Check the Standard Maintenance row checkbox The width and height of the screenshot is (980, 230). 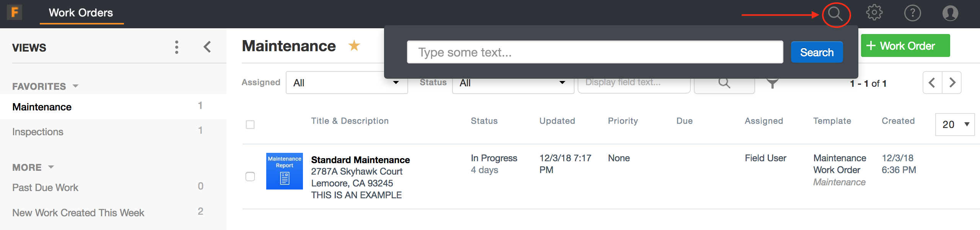pos(251,176)
